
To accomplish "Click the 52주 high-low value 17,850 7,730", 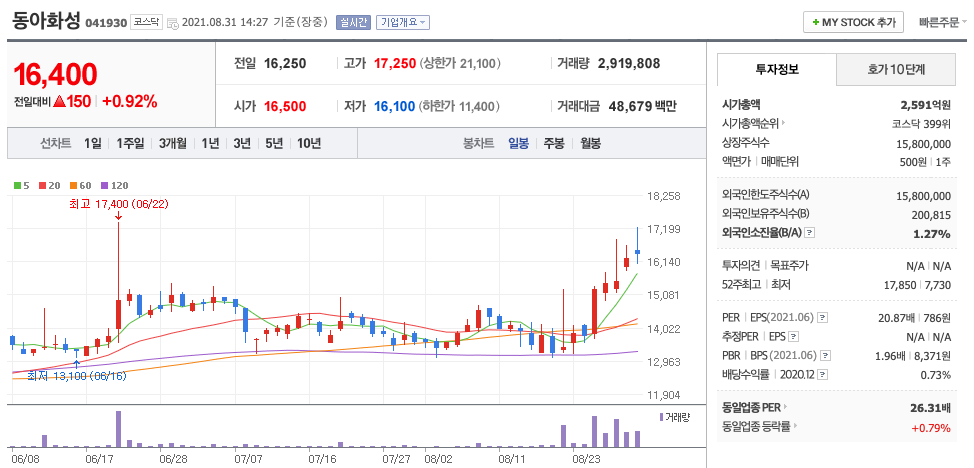I will [x=917, y=285].
